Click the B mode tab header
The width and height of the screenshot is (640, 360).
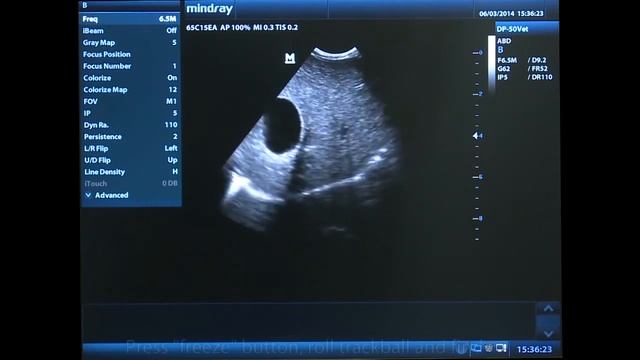click(x=130, y=5)
